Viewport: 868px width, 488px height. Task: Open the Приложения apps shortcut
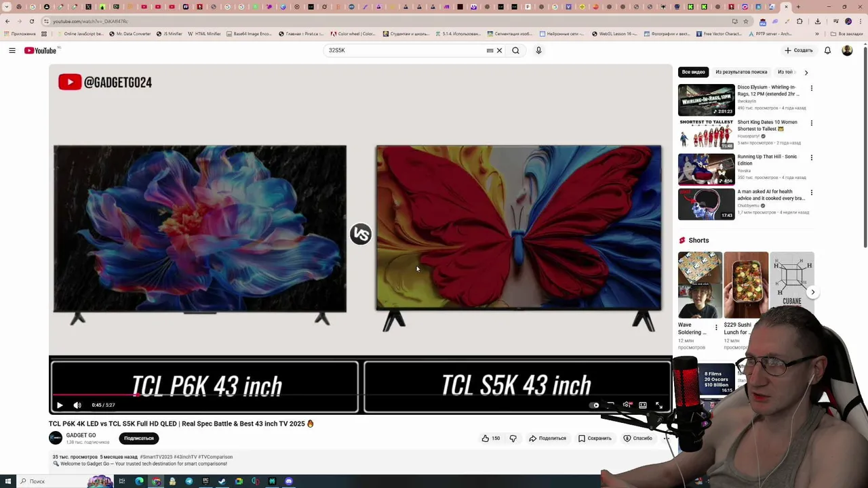pyautogui.click(x=20, y=33)
